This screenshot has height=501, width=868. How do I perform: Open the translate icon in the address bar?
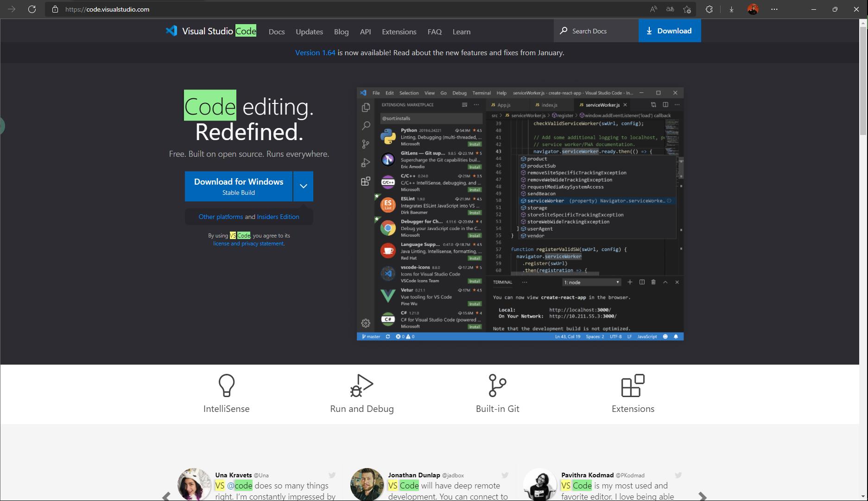670,9
